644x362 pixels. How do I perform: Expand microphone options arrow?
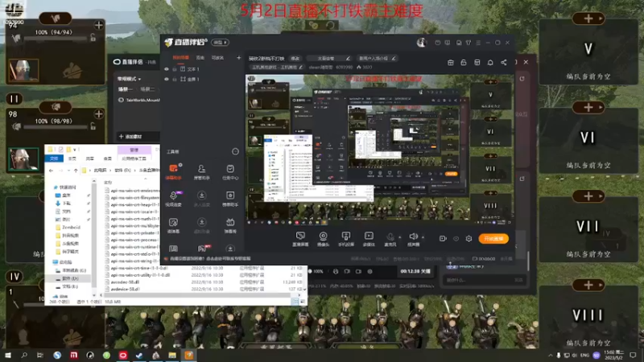pos(399,237)
